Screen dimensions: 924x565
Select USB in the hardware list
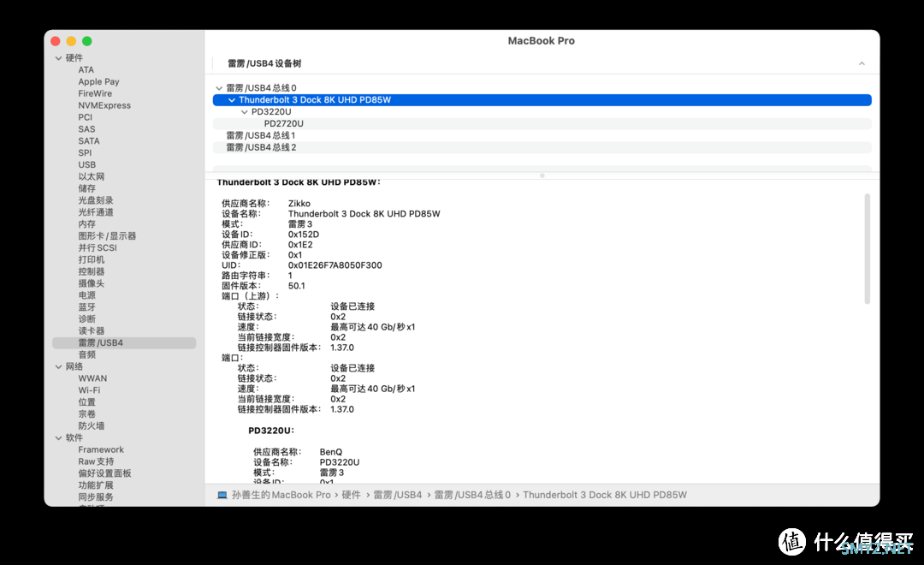point(86,164)
